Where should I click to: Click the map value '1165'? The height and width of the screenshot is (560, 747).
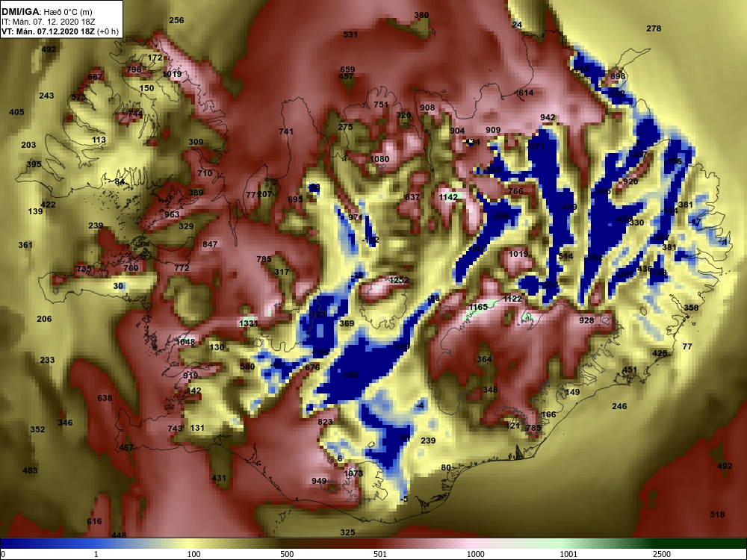pos(478,307)
